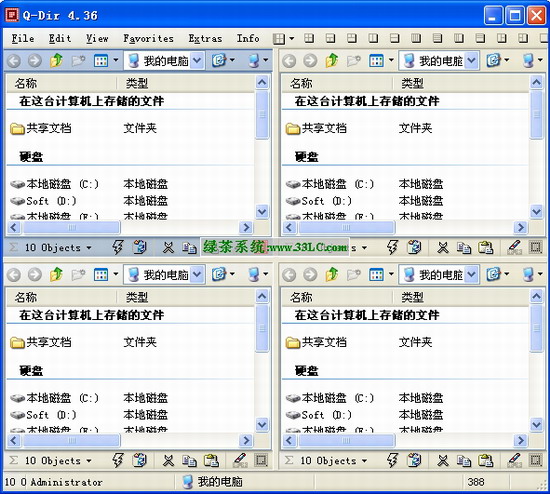Expand the address dropdown in top-left pane
This screenshot has width=550, height=494.
click(x=197, y=61)
